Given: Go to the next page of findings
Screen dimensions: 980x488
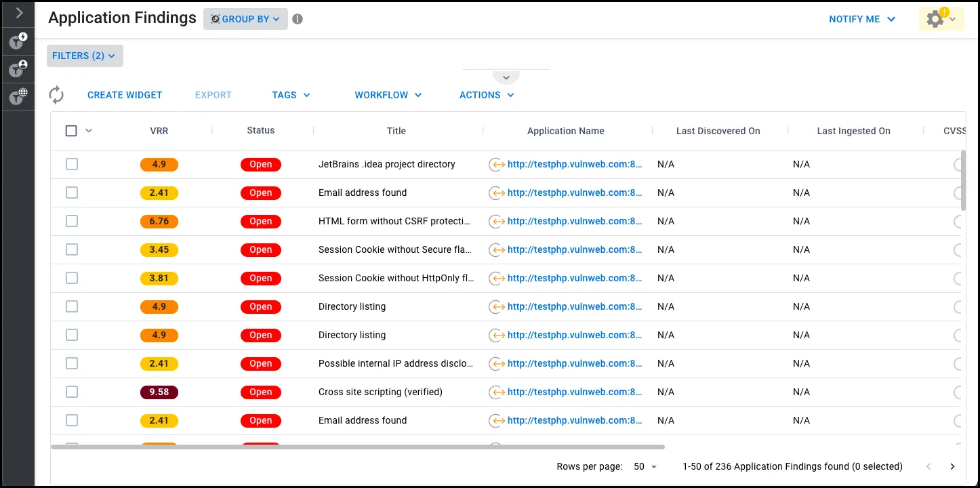Looking at the screenshot, I should pos(952,466).
